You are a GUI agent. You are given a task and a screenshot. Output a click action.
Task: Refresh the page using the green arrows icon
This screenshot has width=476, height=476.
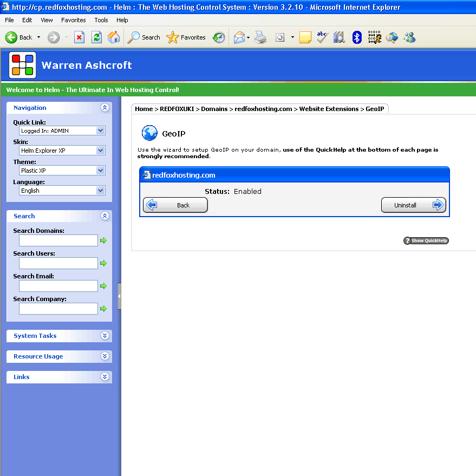click(96, 37)
